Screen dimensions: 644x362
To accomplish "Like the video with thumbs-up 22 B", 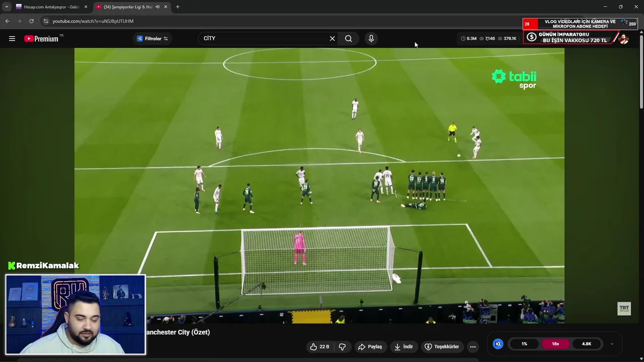I will [x=320, y=347].
